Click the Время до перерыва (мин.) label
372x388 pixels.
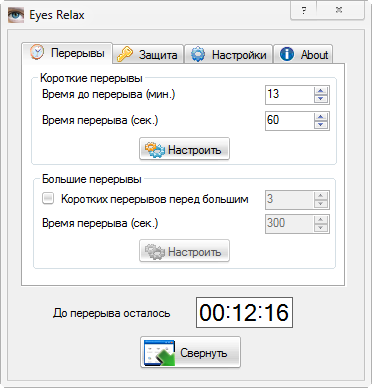point(108,94)
